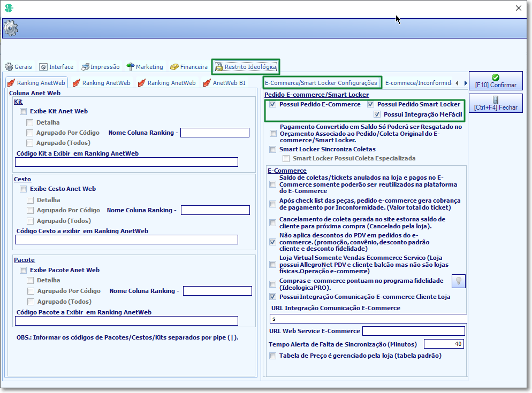532x393 pixels.
Task: Open the Marketing tab
Action: tap(145, 67)
